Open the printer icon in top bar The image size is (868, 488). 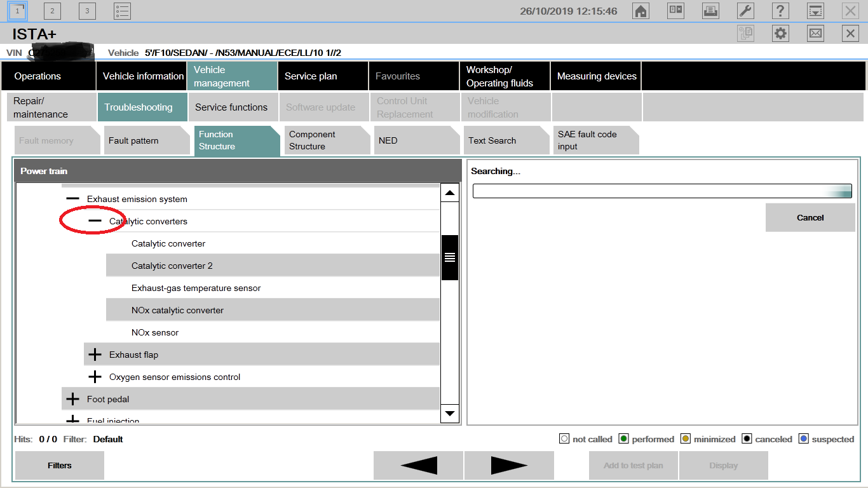[x=710, y=11]
